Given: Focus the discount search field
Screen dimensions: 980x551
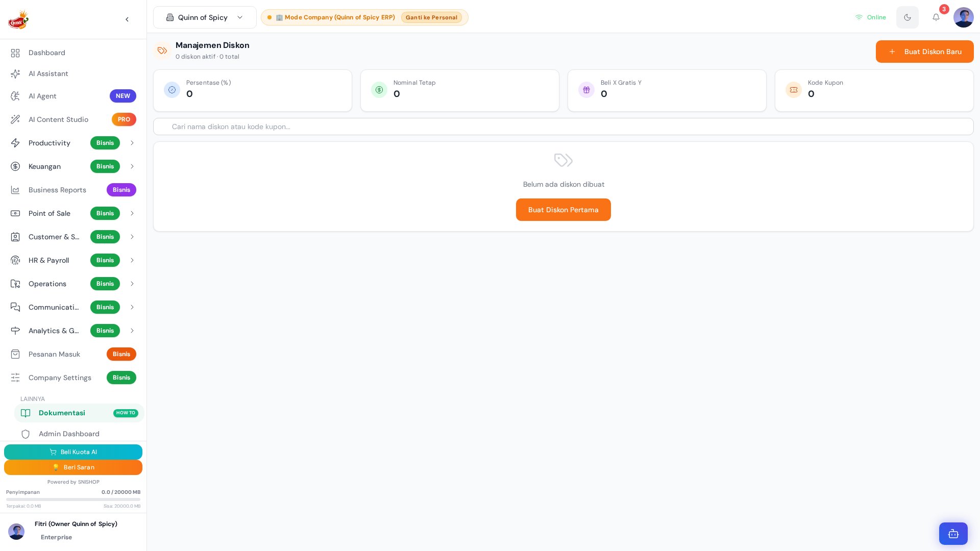Looking at the screenshot, I should 563,127.
